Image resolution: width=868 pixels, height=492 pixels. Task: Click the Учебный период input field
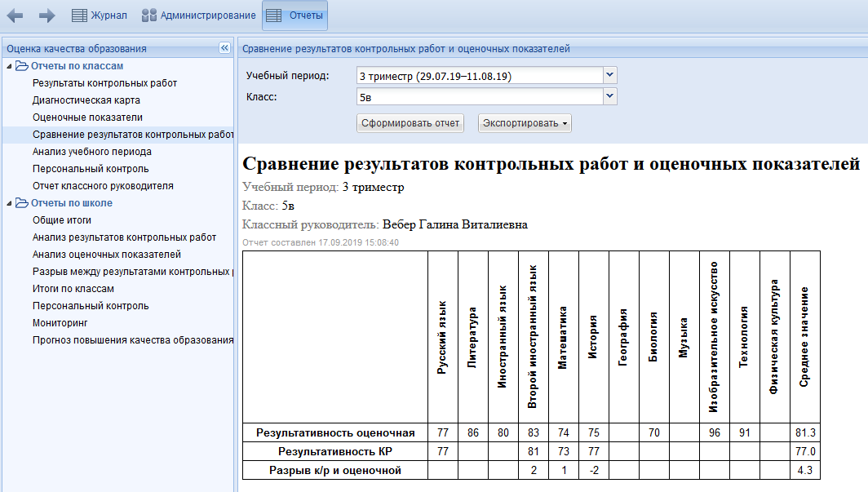click(480, 76)
